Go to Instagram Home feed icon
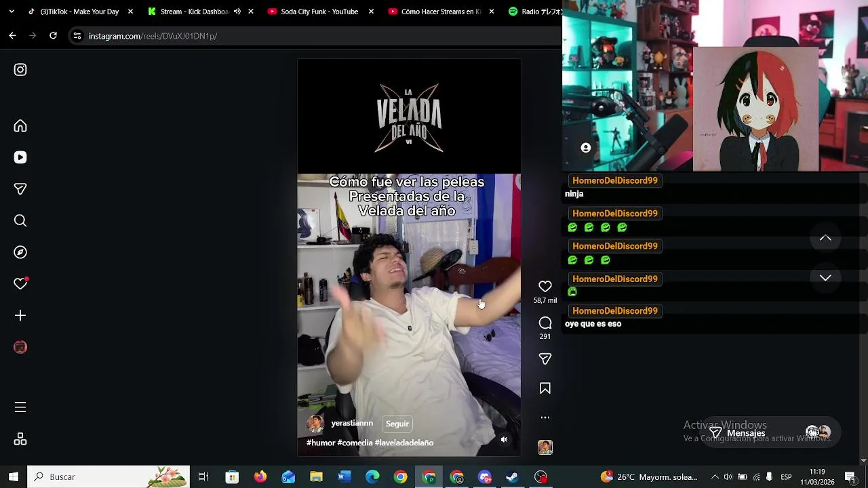The width and height of the screenshot is (868, 488). (x=20, y=126)
